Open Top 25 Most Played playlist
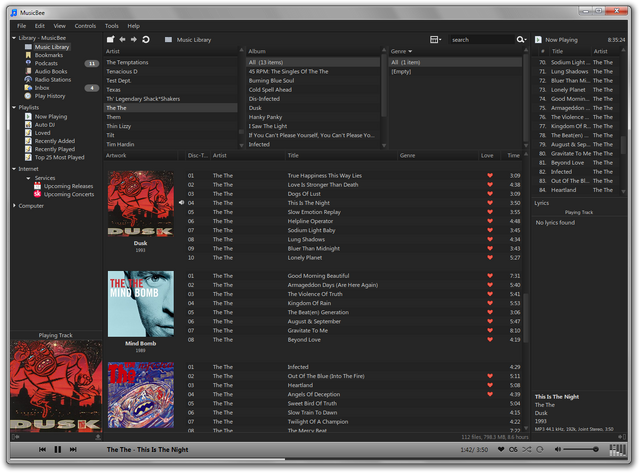Image resolution: width=640 pixels, height=473 pixels. click(60, 158)
